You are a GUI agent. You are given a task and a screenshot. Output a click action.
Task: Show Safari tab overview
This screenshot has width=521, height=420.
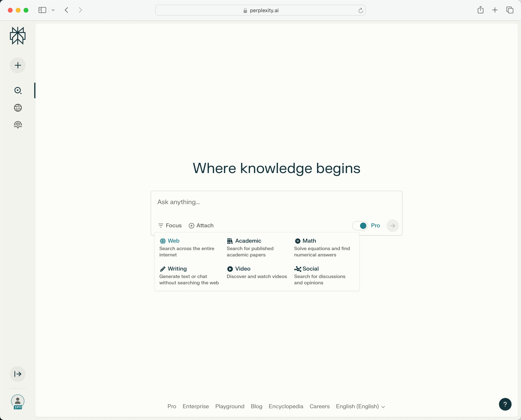click(510, 10)
